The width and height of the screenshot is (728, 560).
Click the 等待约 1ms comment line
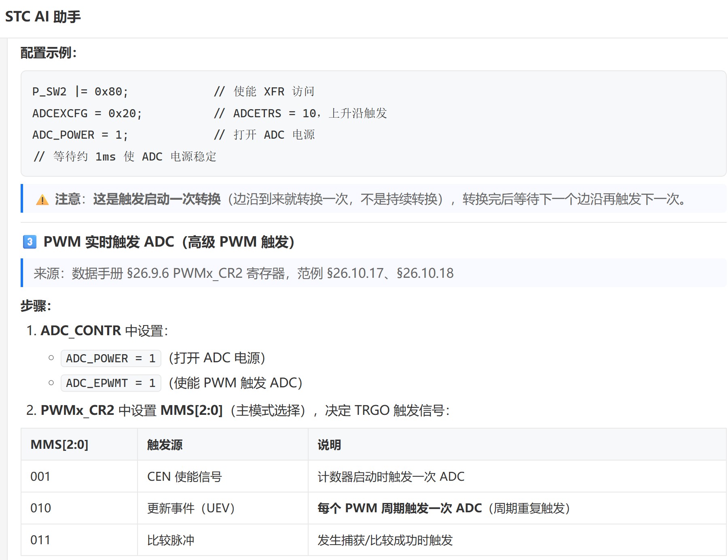pos(125,156)
